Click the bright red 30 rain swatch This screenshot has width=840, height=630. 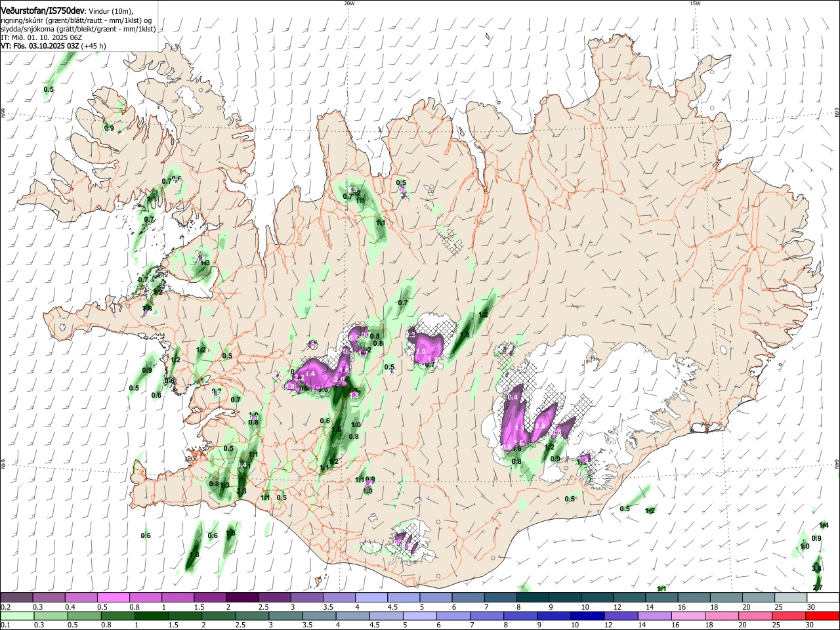point(821,616)
